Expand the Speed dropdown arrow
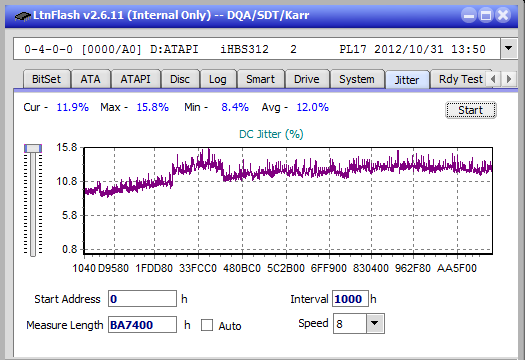Image resolution: width=525 pixels, height=360 pixels. point(375,323)
